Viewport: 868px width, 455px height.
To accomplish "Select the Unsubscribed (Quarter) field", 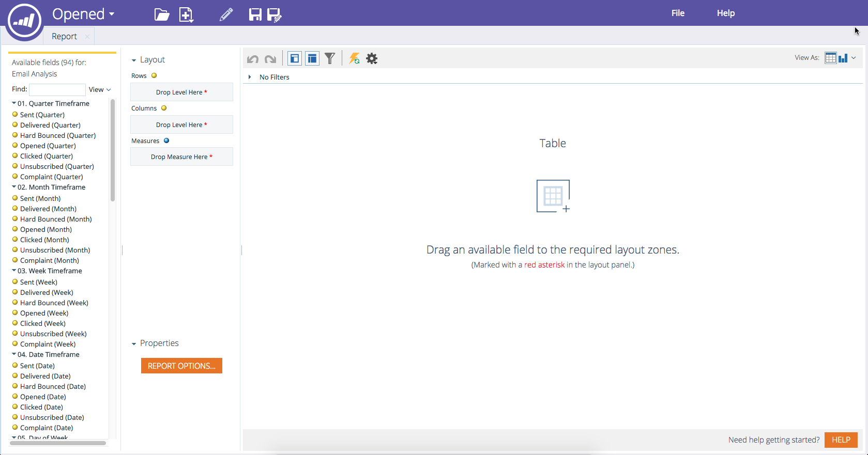I will click(57, 166).
